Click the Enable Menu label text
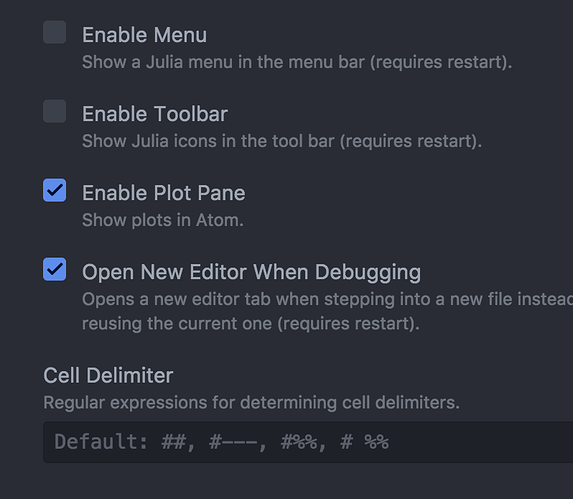This screenshot has height=499, width=573. 144,35
